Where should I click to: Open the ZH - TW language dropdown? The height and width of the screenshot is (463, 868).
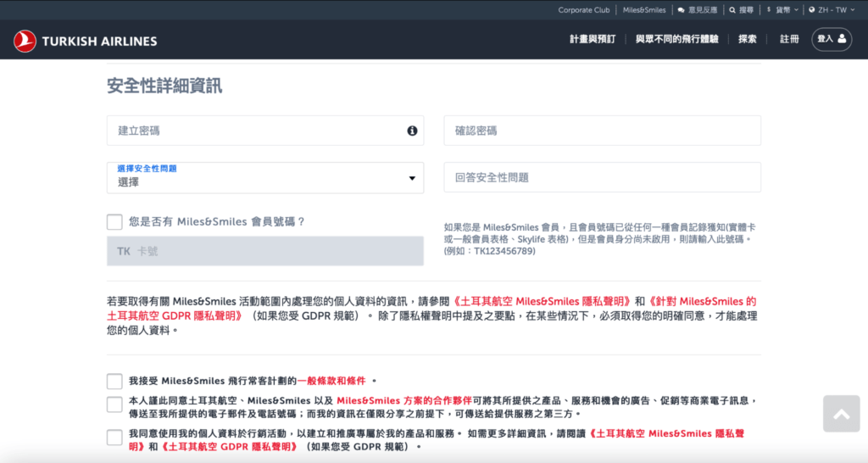(x=832, y=10)
